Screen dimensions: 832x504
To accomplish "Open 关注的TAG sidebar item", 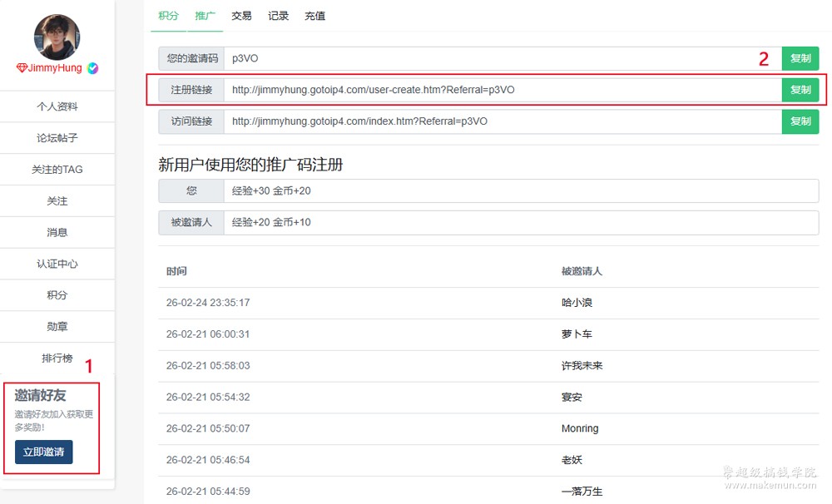I will 57,170.
